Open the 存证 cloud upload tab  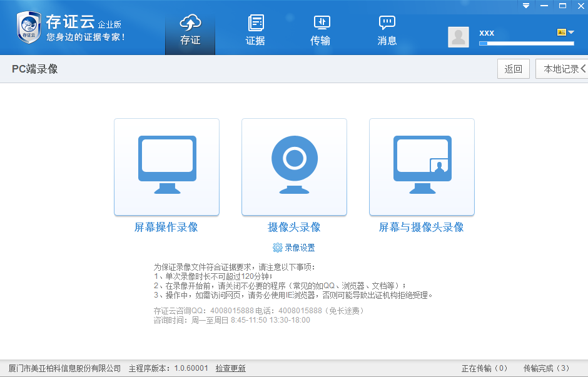190,31
